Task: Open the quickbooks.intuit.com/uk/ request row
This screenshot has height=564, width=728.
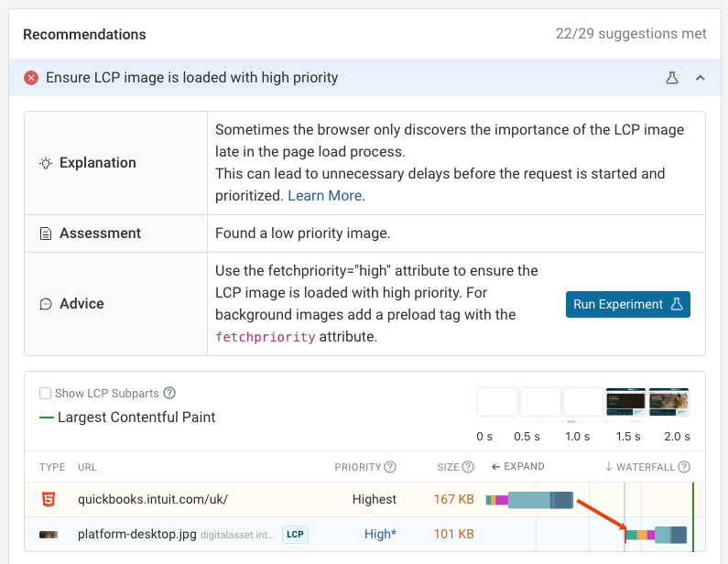Action: [153, 500]
